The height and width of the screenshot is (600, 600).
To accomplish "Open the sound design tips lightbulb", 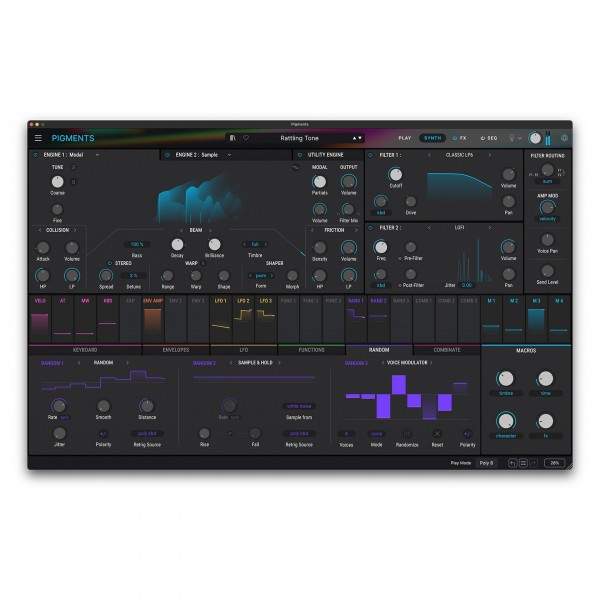I will (511, 138).
